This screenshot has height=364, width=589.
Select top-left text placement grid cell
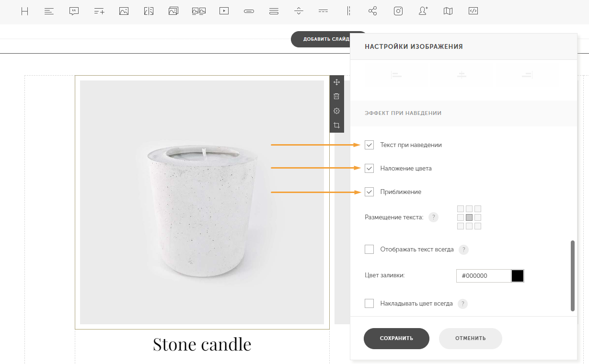461,209
